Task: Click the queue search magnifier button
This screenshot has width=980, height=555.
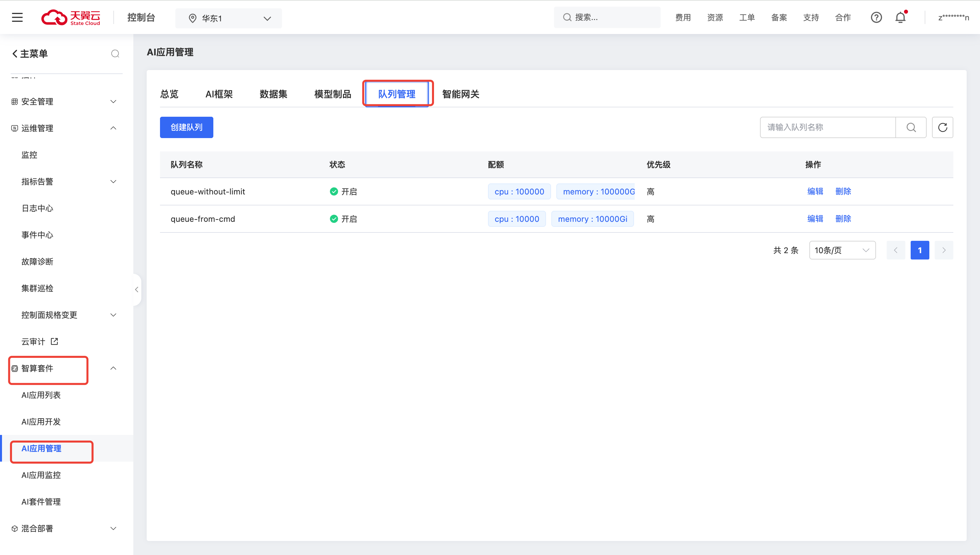Action: (911, 127)
